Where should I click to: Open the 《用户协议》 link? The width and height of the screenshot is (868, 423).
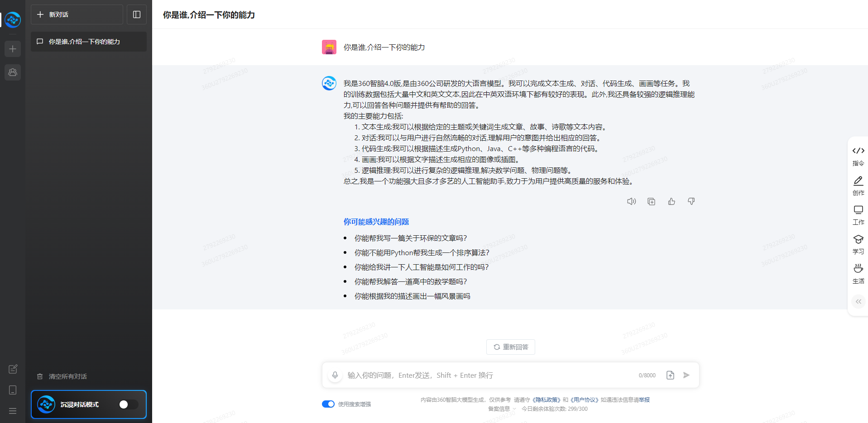click(584, 400)
